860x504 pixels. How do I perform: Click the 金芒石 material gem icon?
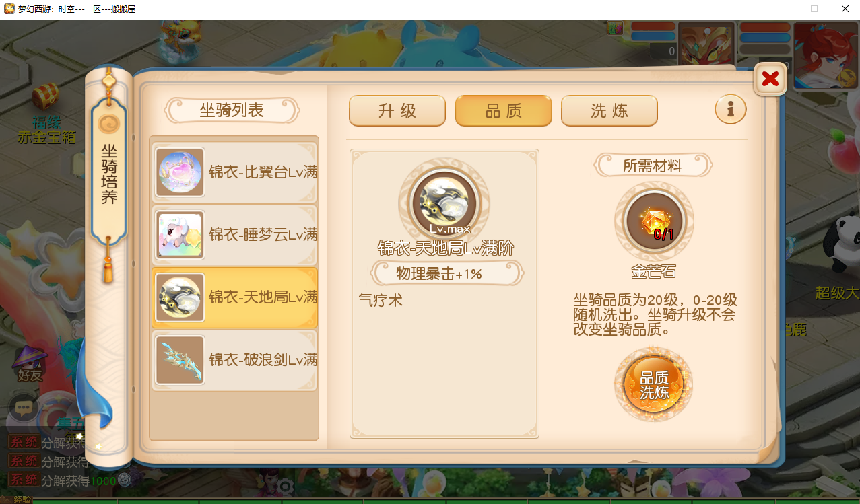pos(654,221)
